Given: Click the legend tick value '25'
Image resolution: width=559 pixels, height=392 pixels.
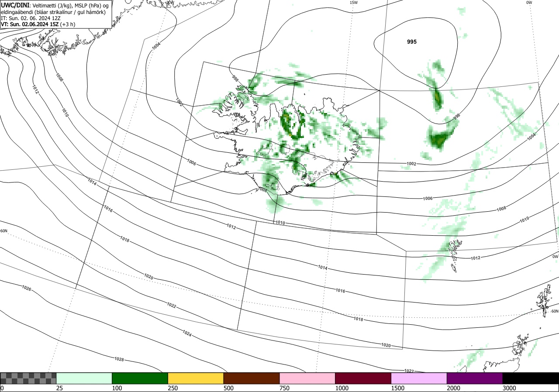Looking at the screenshot, I should tap(60, 388).
